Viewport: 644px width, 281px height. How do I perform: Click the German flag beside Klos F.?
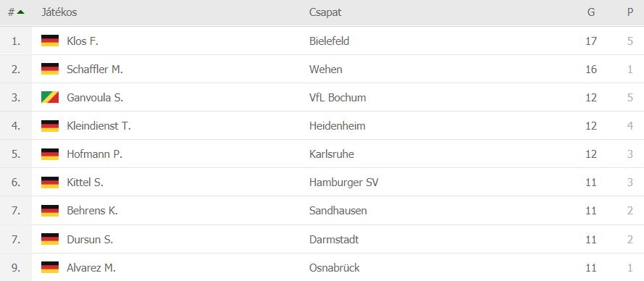pos(50,41)
